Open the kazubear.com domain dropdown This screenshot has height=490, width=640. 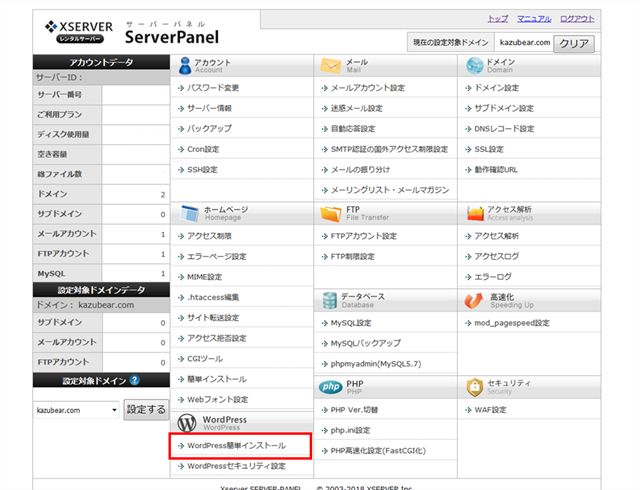tap(76, 410)
